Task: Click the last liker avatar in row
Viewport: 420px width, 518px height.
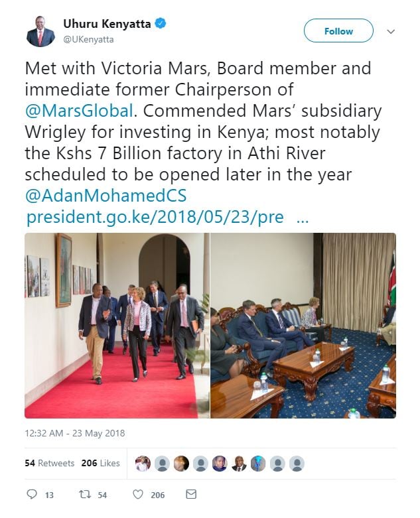Action: [x=297, y=464]
